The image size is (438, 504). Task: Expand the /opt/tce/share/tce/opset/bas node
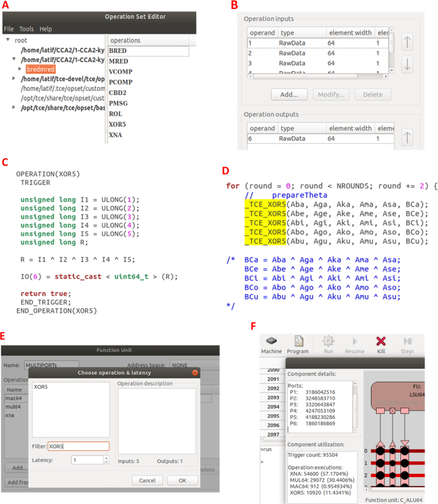coord(13,107)
